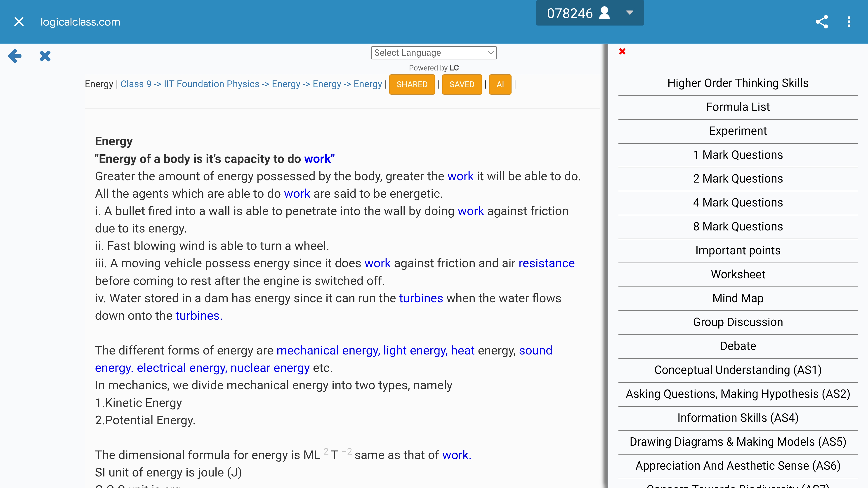Click the logicalclass.com address text

(x=80, y=22)
